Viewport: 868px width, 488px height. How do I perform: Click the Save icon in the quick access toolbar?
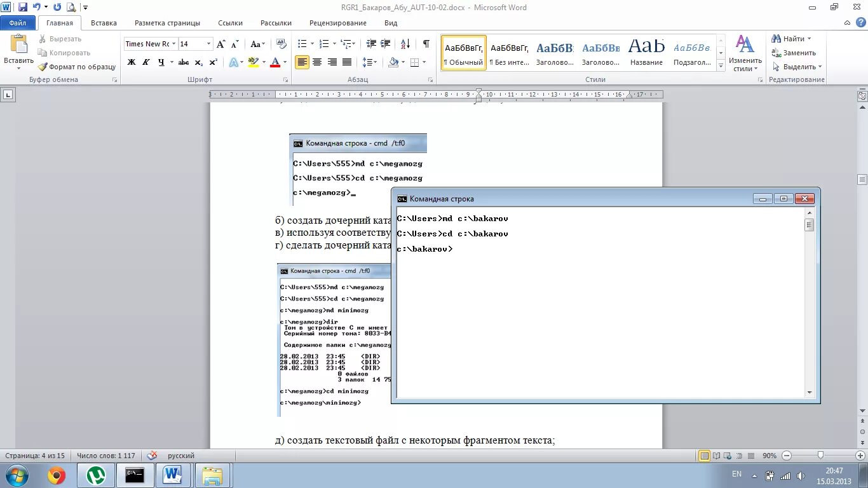coord(22,8)
